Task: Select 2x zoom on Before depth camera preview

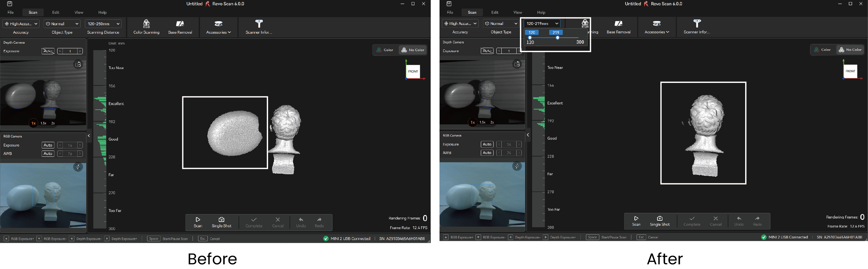Action: click(53, 123)
